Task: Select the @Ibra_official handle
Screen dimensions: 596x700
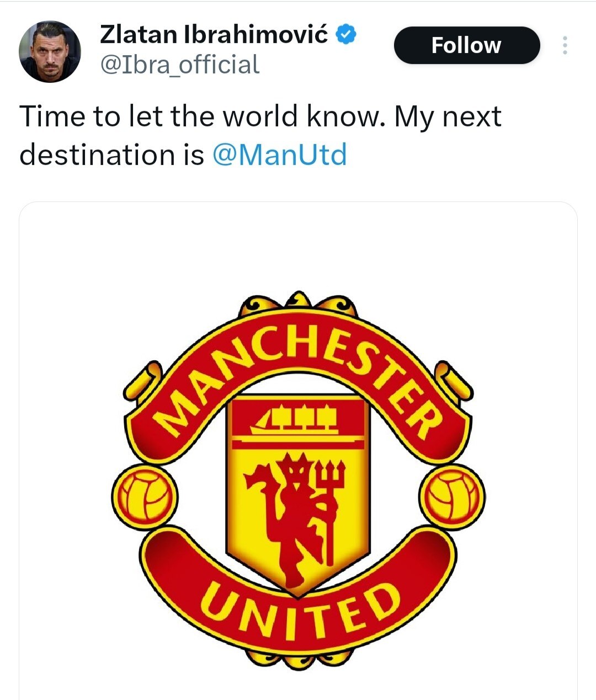Action: pyautogui.click(x=179, y=65)
